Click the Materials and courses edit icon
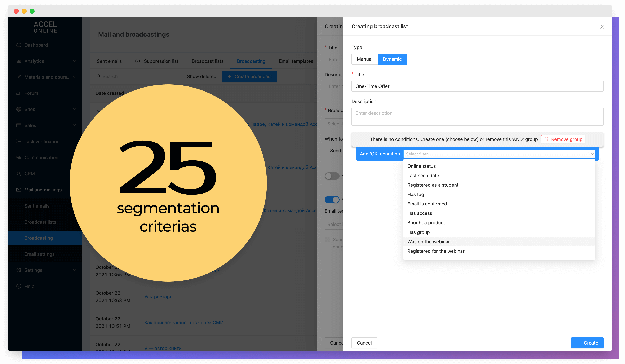Viewport: 625px width, 364px height. 19,77
